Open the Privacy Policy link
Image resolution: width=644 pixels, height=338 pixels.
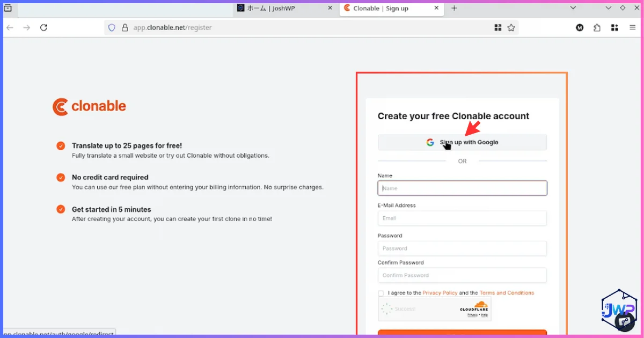tap(440, 293)
